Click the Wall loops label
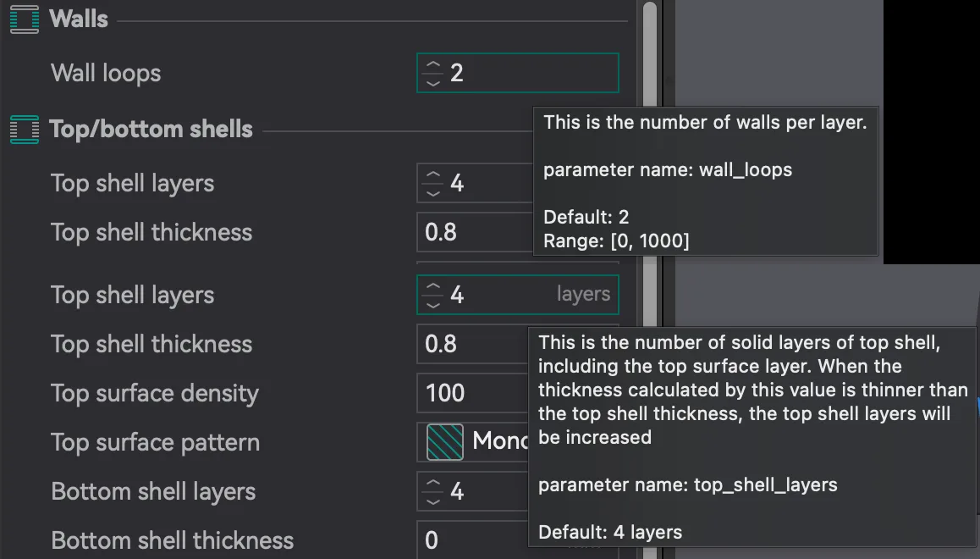 (106, 73)
